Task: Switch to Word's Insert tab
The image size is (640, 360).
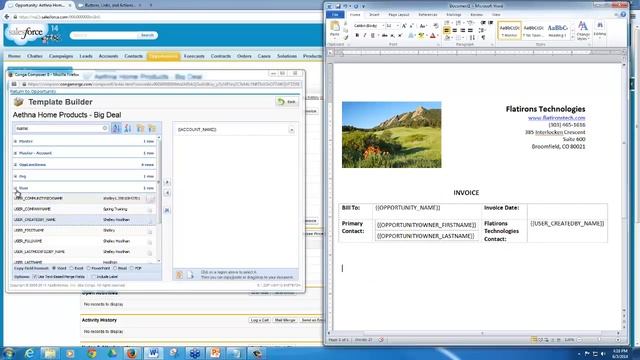Action: click(x=374, y=15)
